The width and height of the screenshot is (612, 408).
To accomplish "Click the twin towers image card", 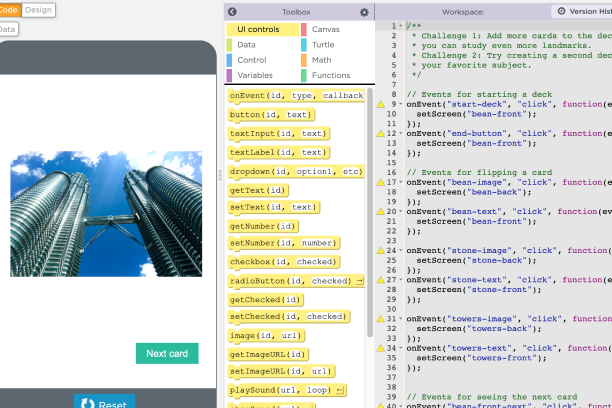I will 106,213.
